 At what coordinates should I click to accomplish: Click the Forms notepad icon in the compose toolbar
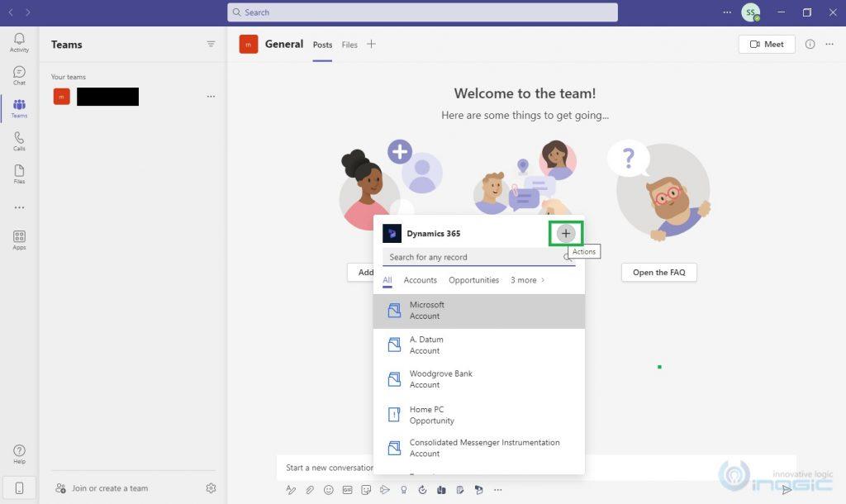(x=459, y=490)
